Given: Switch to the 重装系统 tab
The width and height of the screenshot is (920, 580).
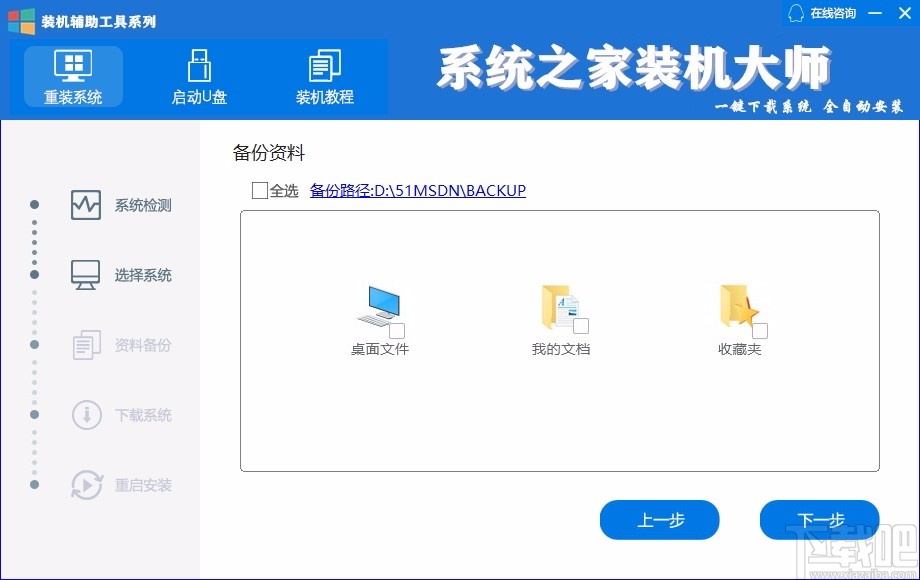Looking at the screenshot, I should click(73, 77).
